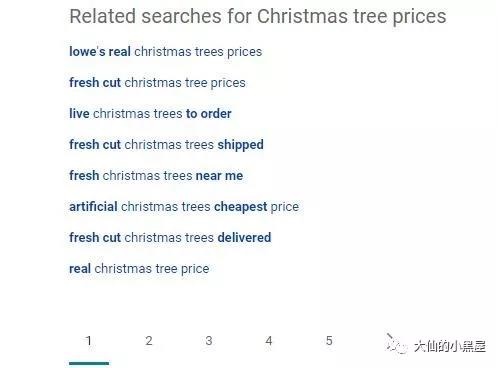498x368 pixels.
Task: Open "fresh cut christmas trees shipped" link
Action: 166,145
